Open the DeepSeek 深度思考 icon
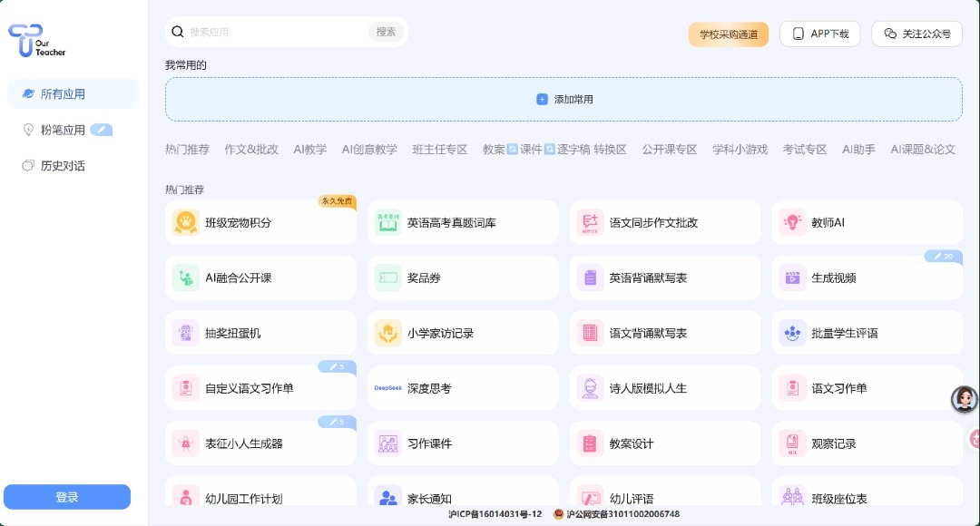 pyautogui.click(x=387, y=388)
